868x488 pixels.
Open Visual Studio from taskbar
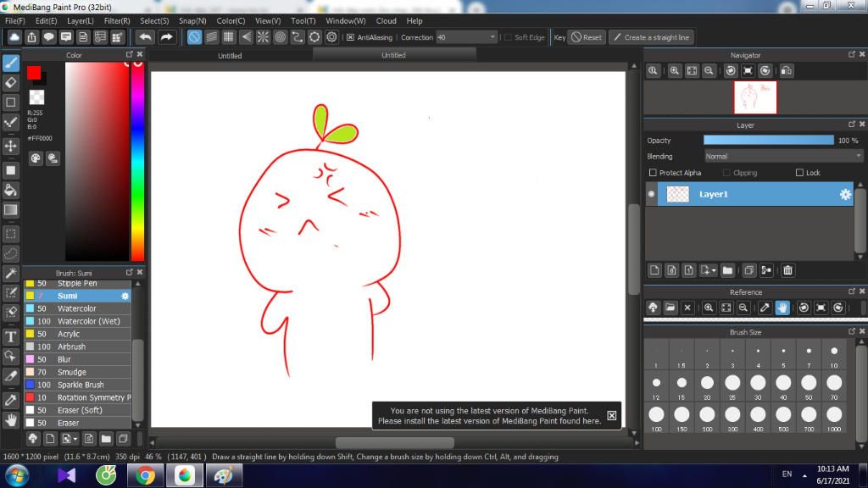click(x=66, y=476)
